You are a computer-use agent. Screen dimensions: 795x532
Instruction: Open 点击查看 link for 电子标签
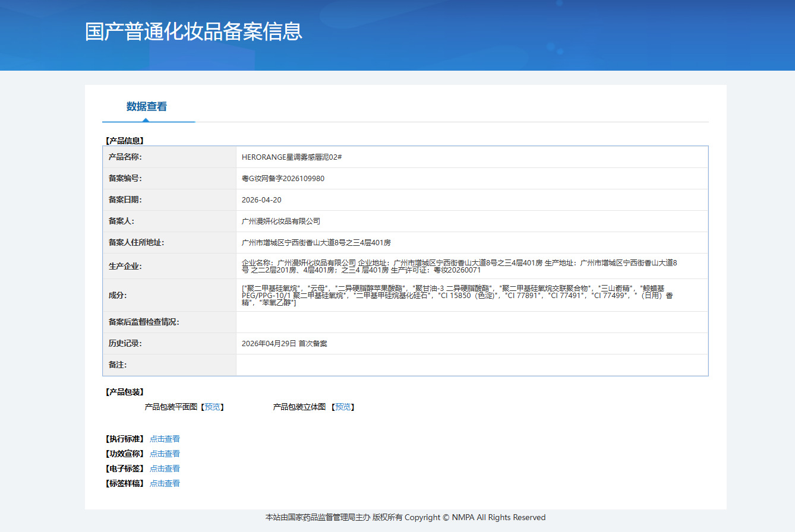[x=165, y=469]
